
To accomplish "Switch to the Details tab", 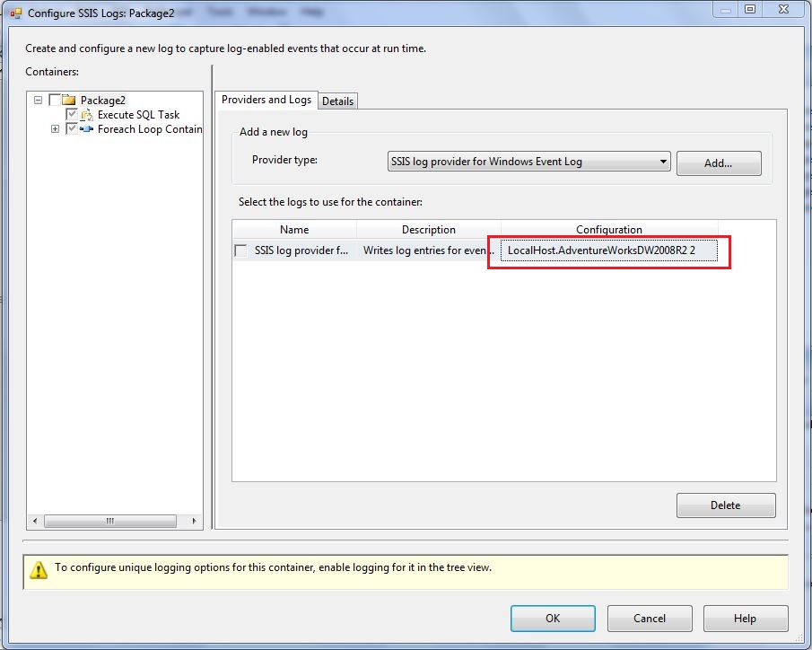I will pyautogui.click(x=338, y=101).
